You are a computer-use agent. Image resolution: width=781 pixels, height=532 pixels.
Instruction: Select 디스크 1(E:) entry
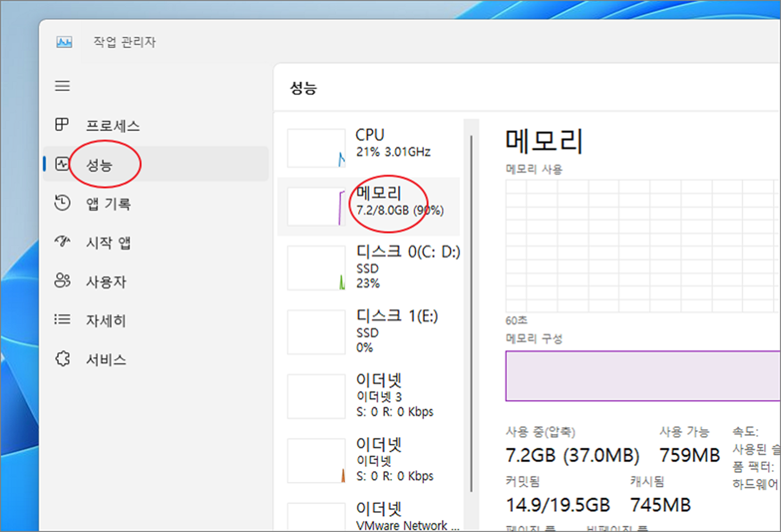[x=369, y=332]
